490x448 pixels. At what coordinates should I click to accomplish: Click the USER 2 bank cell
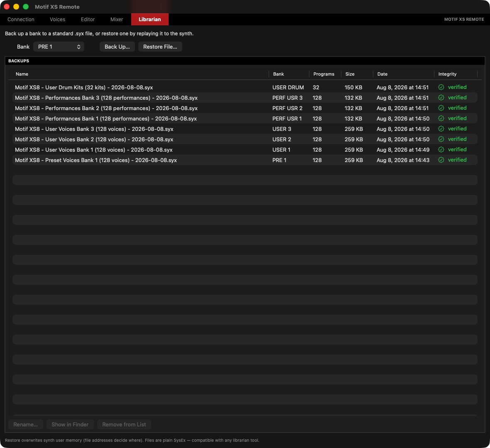pos(282,139)
